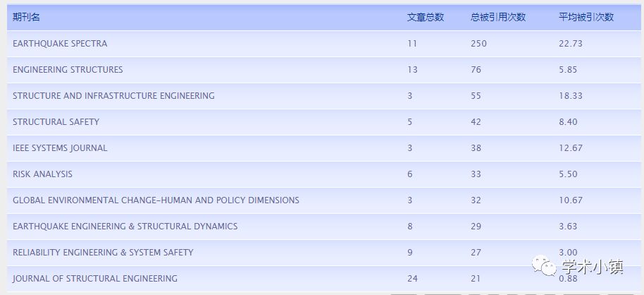Image resolution: width=644 pixels, height=295 pixels.
Task: Click the 总被引用次数 column header
Action: tap(498, 18)
